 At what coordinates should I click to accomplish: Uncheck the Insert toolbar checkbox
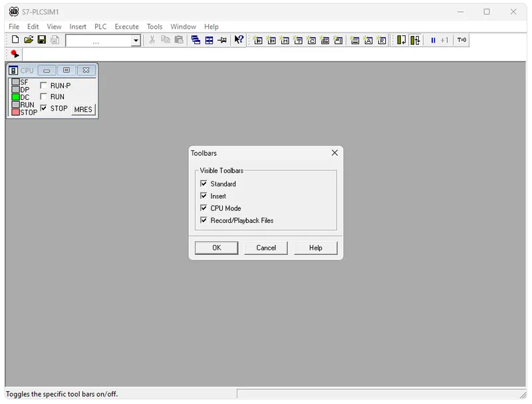[x=203, y=196]
